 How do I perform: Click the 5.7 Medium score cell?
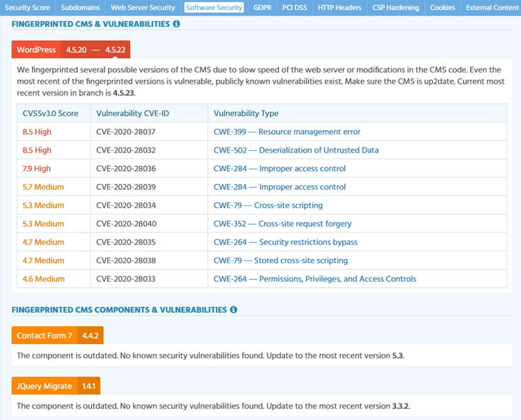(54, 187)
